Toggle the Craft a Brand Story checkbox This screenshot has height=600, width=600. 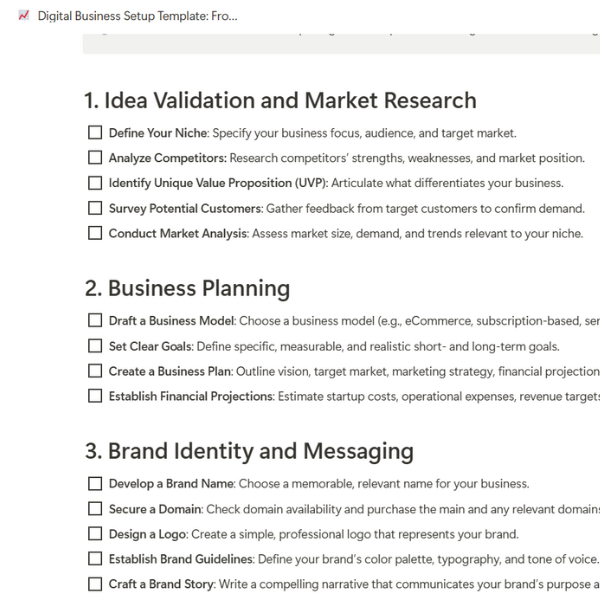coord(95,584)
